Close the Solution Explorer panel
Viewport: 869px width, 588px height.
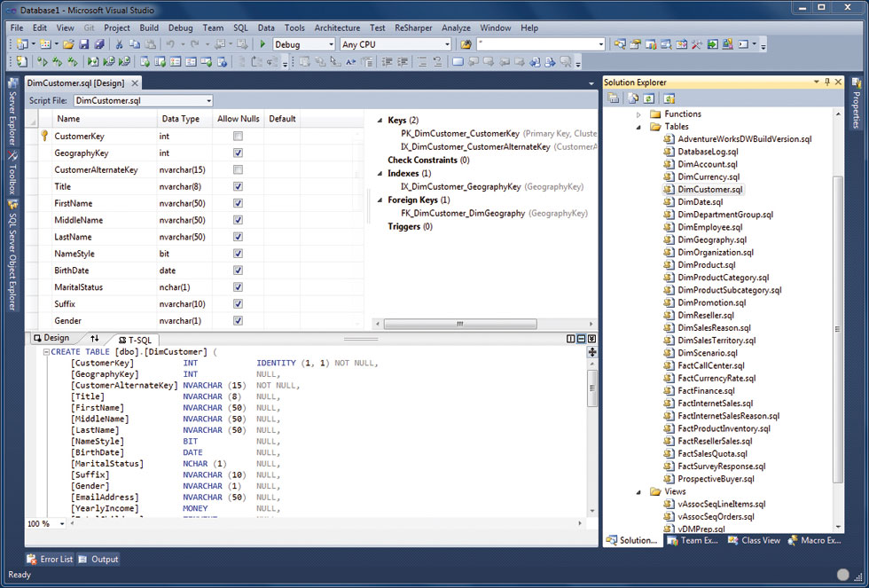[x=838, y=82]
